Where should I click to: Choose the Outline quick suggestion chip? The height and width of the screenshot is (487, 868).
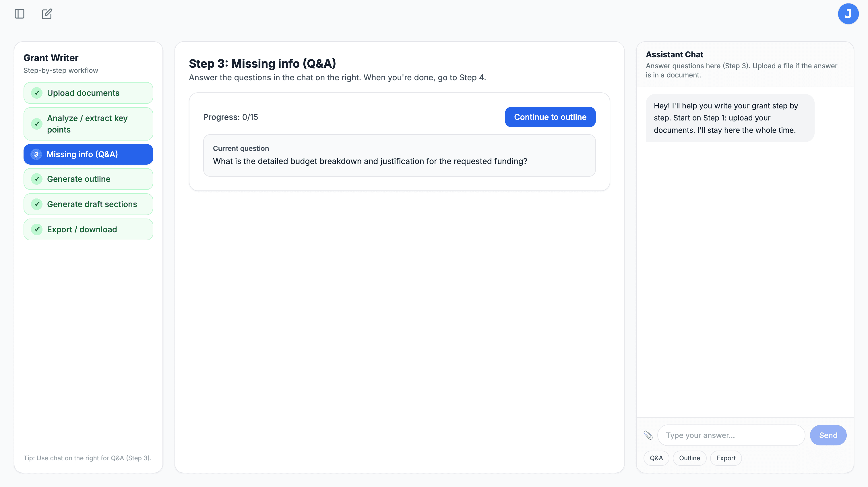(689, 458)
